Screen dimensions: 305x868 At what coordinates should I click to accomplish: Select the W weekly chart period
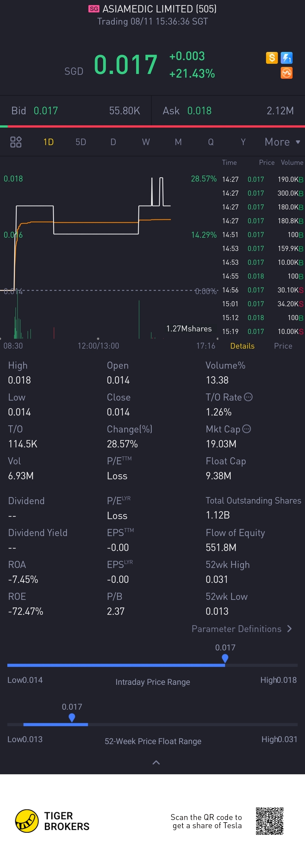tap(146, 142)
